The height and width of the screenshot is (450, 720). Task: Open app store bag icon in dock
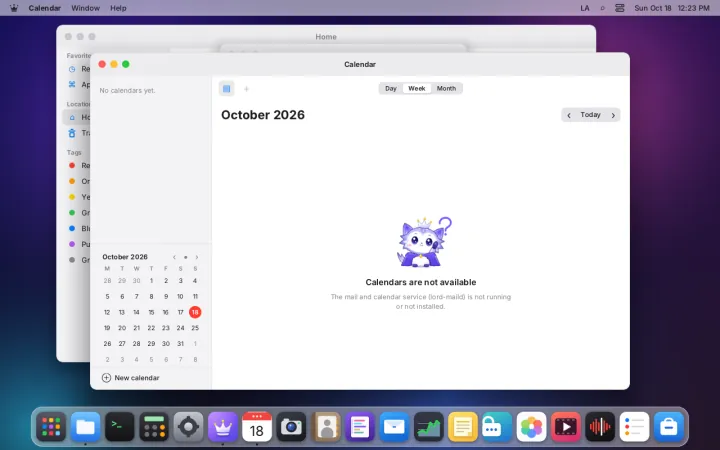coord(669,427)
